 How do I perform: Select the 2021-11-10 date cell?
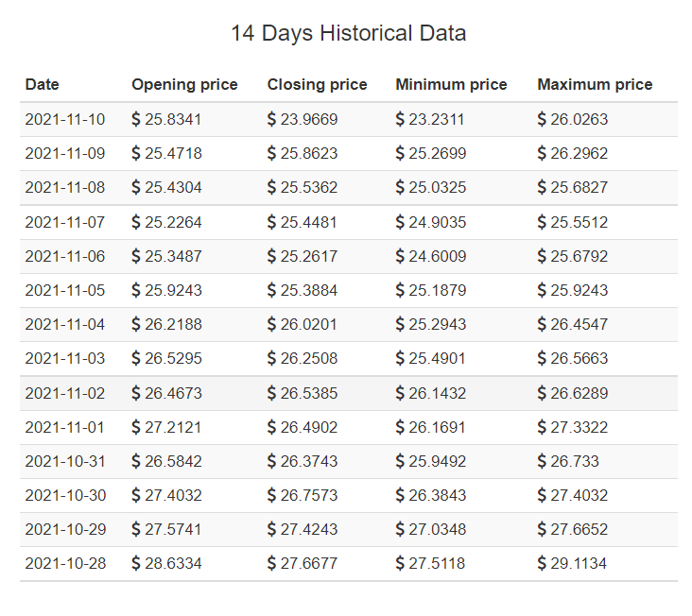coord(65,120)
